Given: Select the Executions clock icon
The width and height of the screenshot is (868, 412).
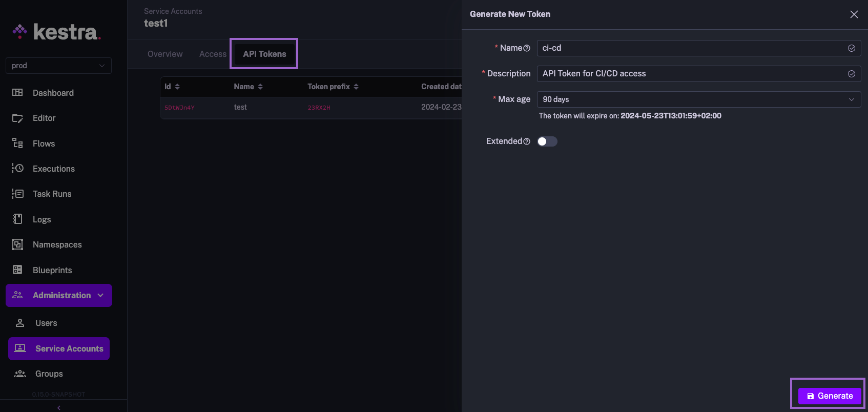Looking at the screenshot, I should pos(17,169).
